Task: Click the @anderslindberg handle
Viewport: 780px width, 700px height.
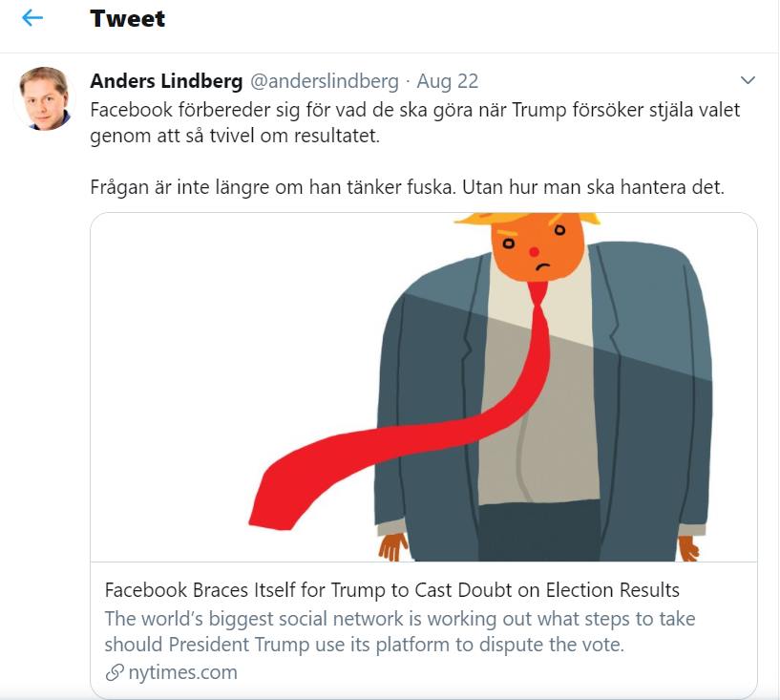Action: [x=325, y=80]
